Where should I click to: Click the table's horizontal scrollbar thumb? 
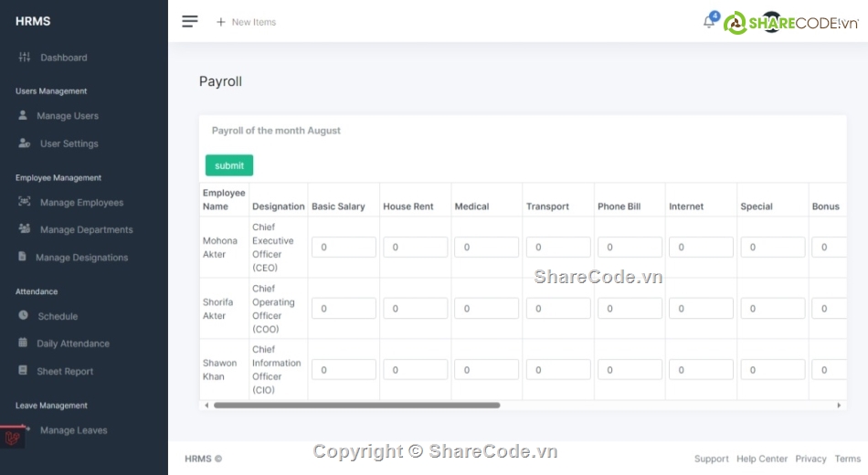(x=356, y=405)
